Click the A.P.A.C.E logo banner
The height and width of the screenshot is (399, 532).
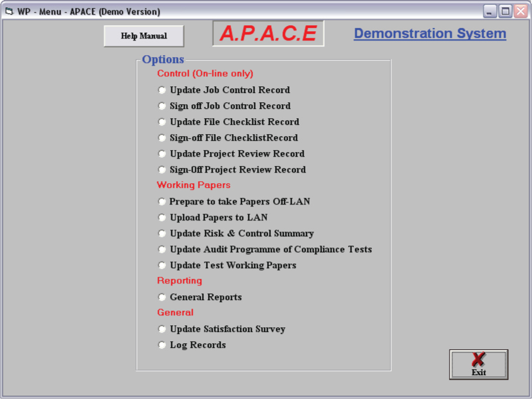coord(268,34)
